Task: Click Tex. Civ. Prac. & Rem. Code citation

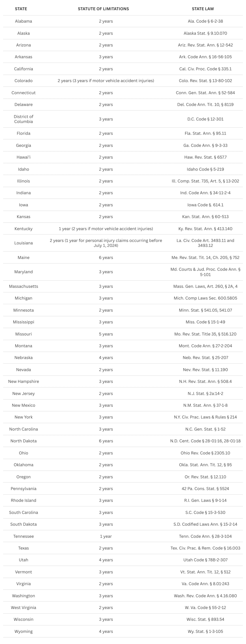Action: [x=205, y=548]
